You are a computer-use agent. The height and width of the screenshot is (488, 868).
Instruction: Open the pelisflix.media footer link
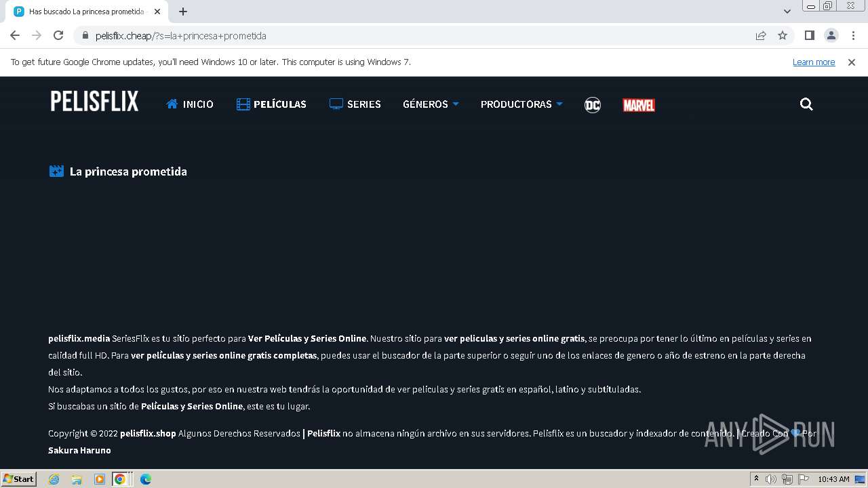(x=79, y=338)
